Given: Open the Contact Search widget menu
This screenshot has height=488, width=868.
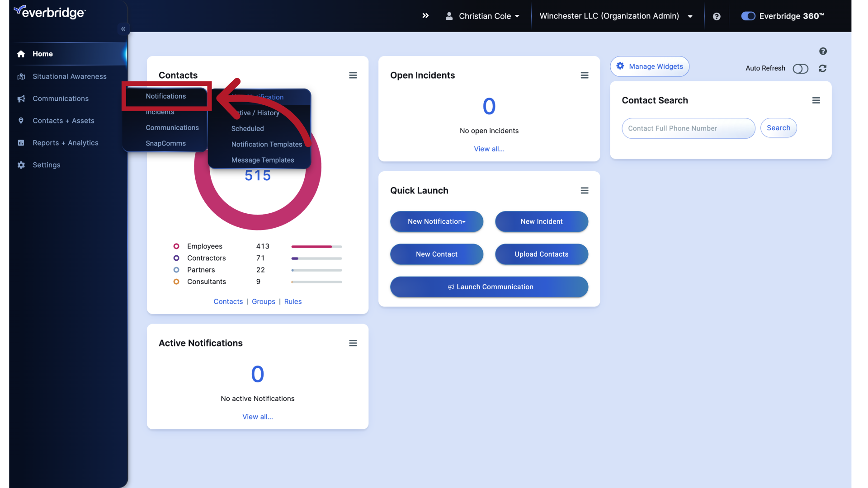Looking at the screenshot, I should click(816, 100).
